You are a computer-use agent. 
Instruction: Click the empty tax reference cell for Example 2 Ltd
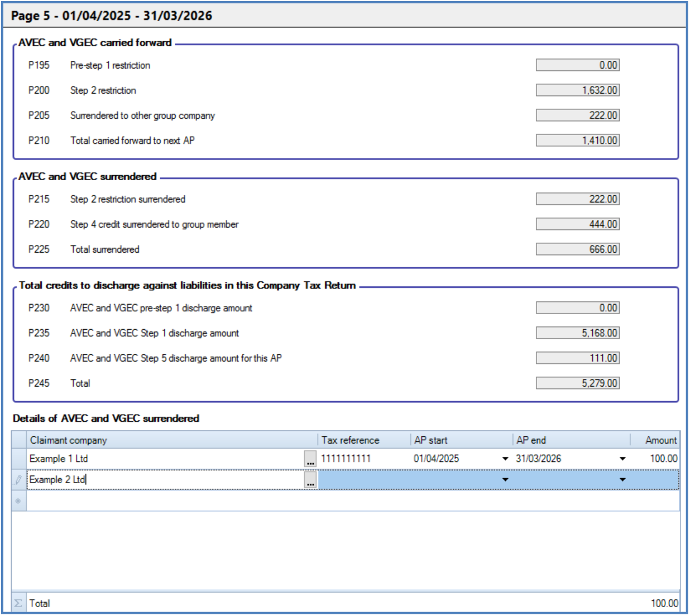coord(364,479)
